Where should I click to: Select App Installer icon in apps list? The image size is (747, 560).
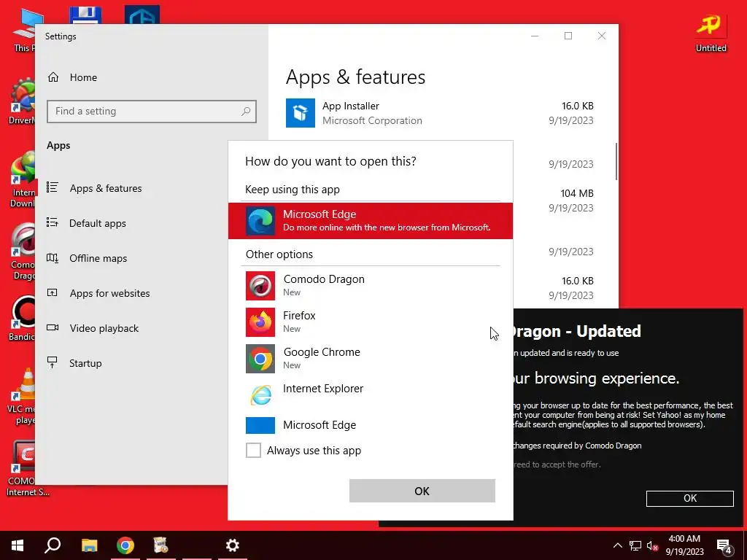pyautogui.click(x=300, y=113)
